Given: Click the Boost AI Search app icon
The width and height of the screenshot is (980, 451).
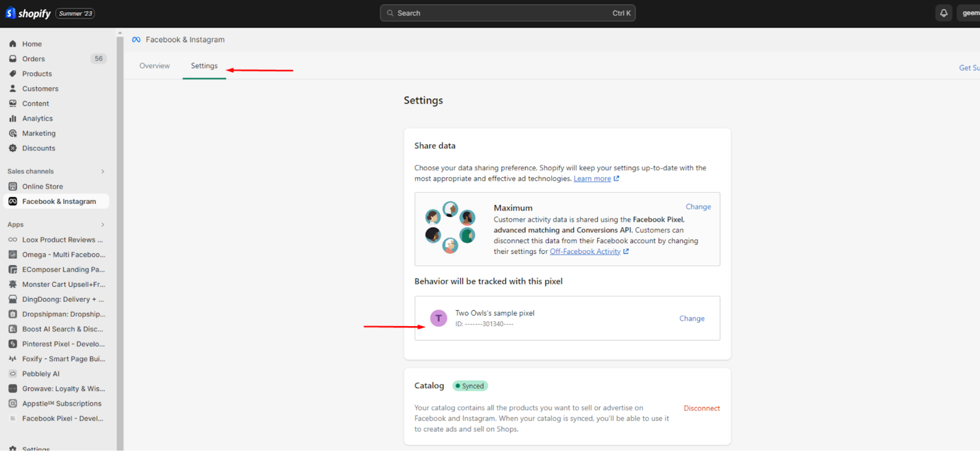Looking at the screenshot, I should tap(13, 329).
